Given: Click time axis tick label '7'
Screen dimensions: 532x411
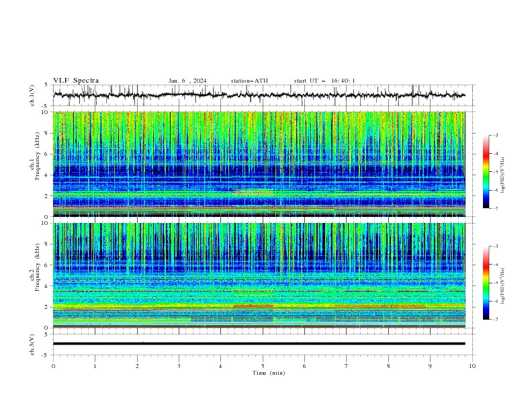Looking at the screenshot, I should pyautogui.click(x=347, y=366).
